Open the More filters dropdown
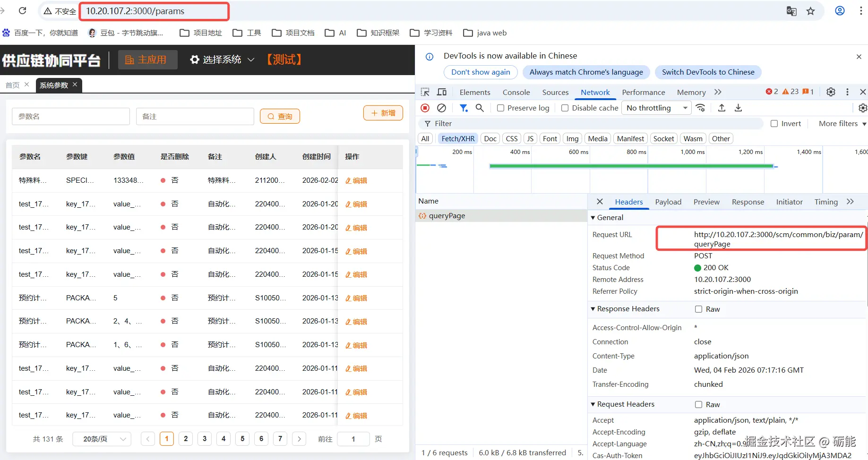Image resolution: width=868 pixels, height=460 pixels. 842,124
